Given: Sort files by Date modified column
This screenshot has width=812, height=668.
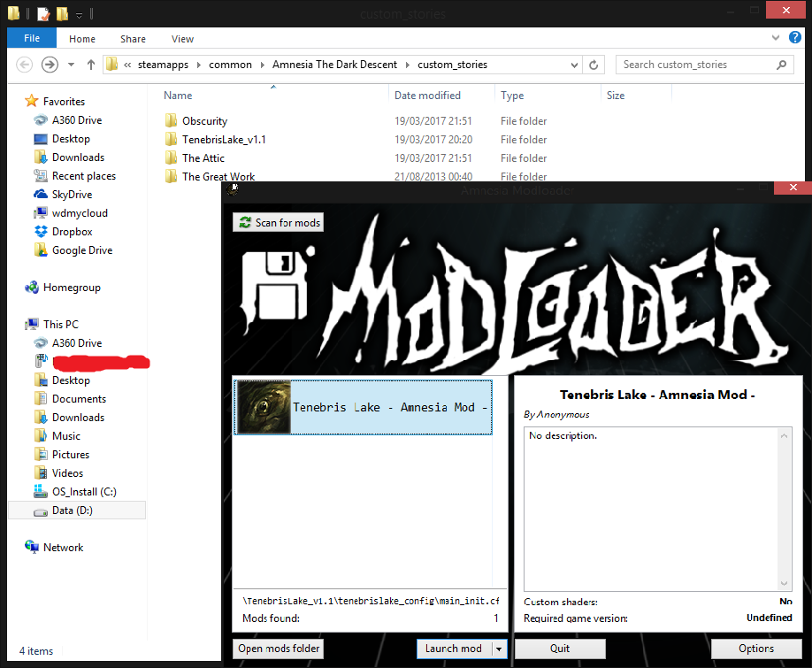Looking at the screenshot, I should [x=427, y=96].
